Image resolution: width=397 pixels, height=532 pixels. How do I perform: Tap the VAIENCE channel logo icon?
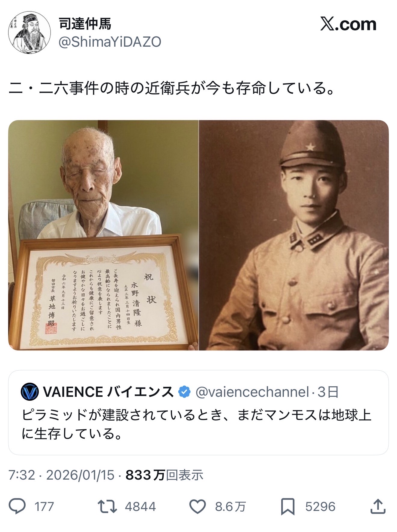pyautogui.click(x=30, y=392)
